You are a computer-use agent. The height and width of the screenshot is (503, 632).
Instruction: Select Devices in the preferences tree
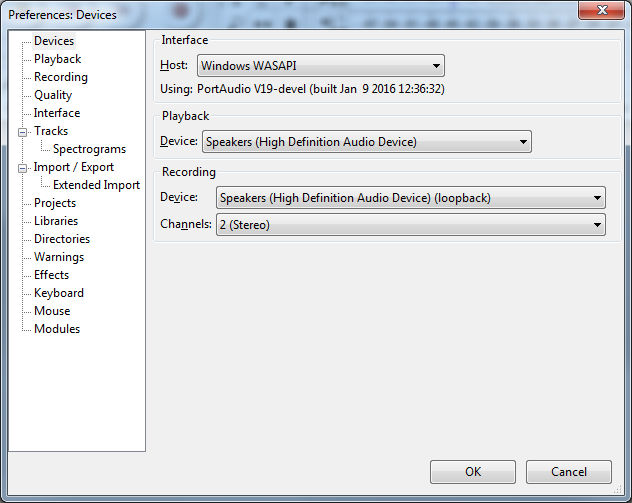point(54,41)
